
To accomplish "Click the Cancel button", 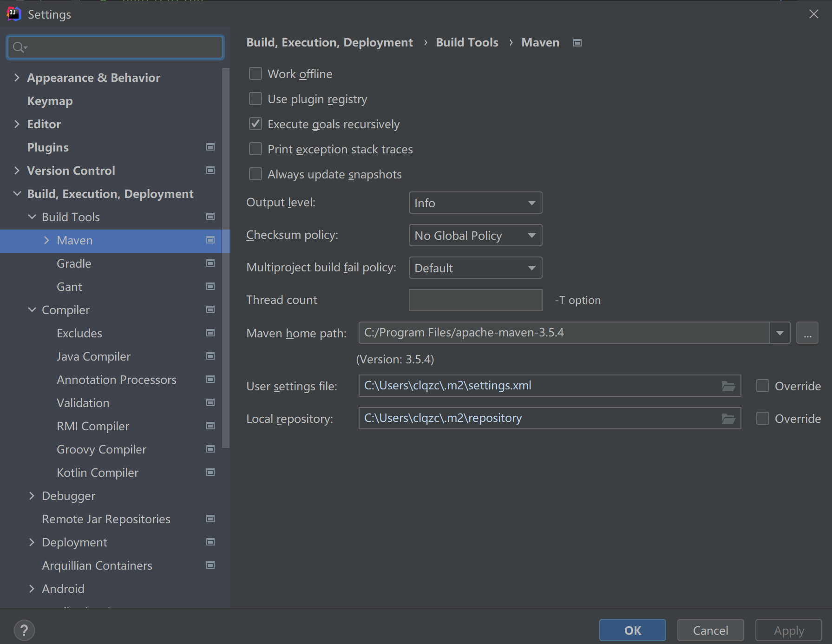I will pyautogui.click(x=710, y=630).
